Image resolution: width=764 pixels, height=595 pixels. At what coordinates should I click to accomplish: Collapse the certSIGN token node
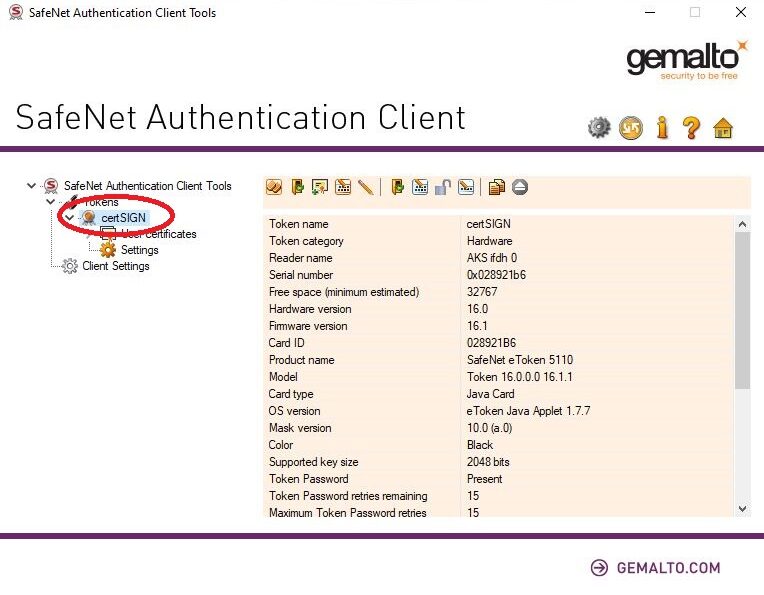(x=68, y=218)
